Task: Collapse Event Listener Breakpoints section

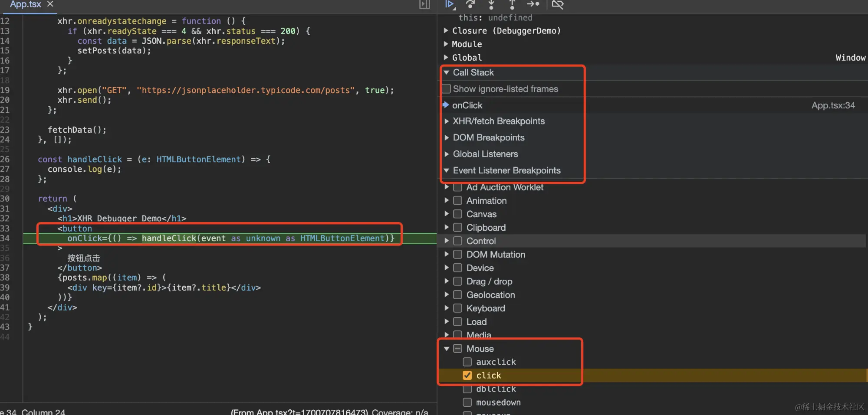Action: coord(446,171)
